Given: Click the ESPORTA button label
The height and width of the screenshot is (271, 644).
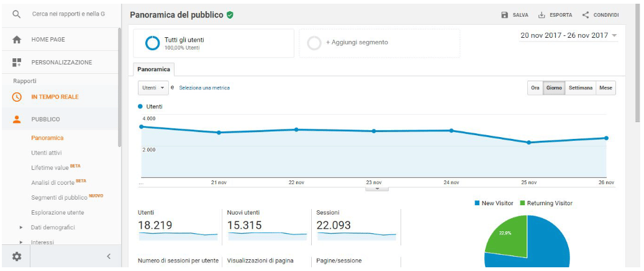Looking at the screenshot, I should (x=561, y=15).
